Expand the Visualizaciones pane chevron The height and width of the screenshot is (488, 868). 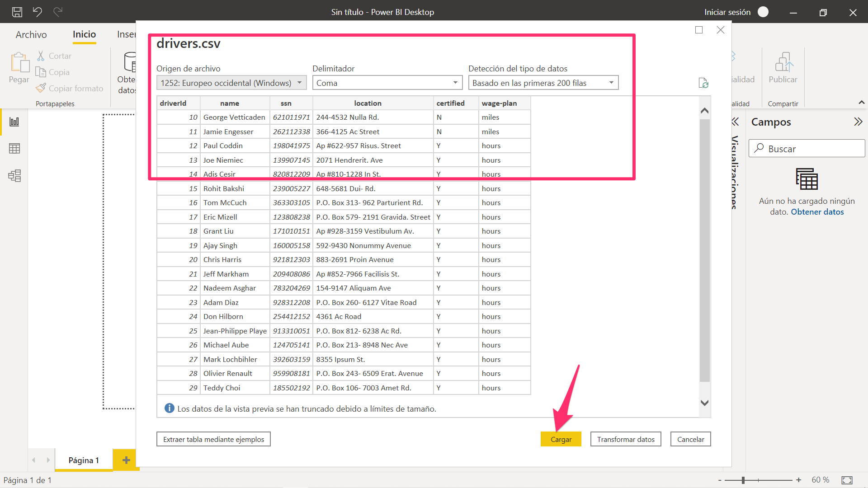point(735,122)
